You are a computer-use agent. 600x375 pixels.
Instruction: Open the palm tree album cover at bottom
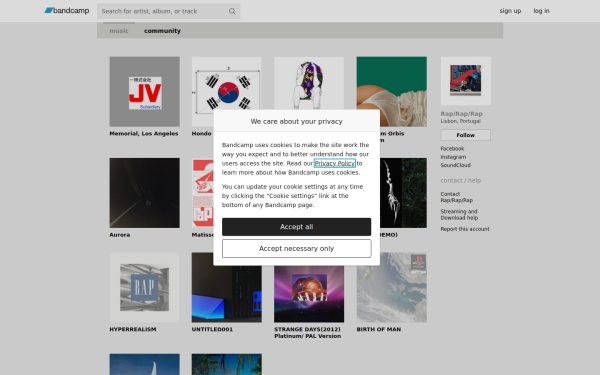coord(227,364)
